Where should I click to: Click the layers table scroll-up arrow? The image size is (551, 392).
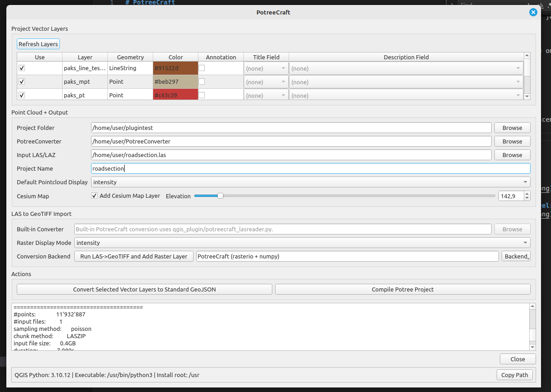click(527, 56)
